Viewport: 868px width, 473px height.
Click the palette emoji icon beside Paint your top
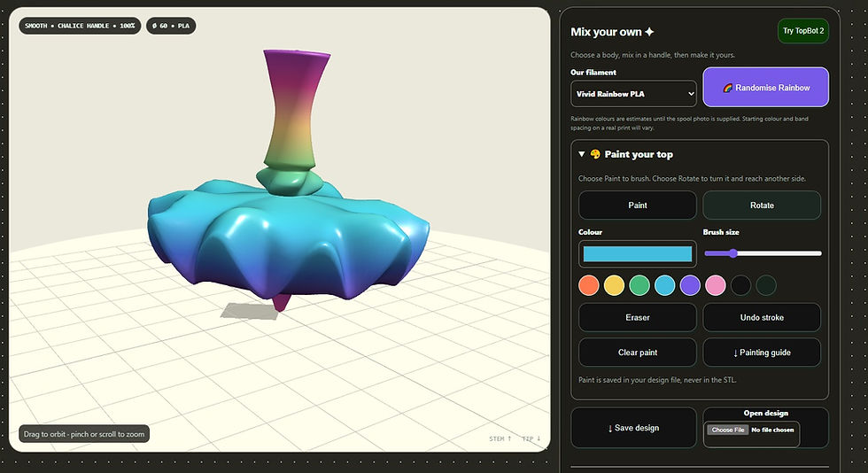pyautogui.click(x=595, y=154)
